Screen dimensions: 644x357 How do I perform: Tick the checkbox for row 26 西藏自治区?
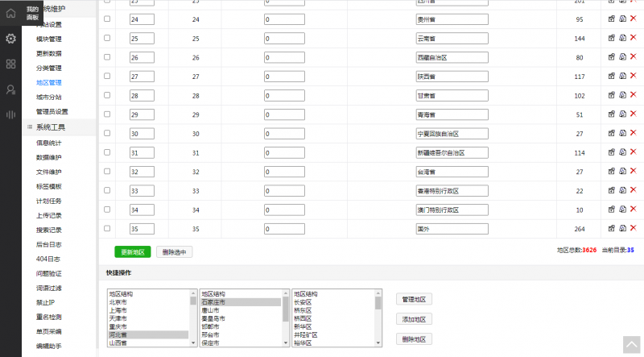point(107,57)
